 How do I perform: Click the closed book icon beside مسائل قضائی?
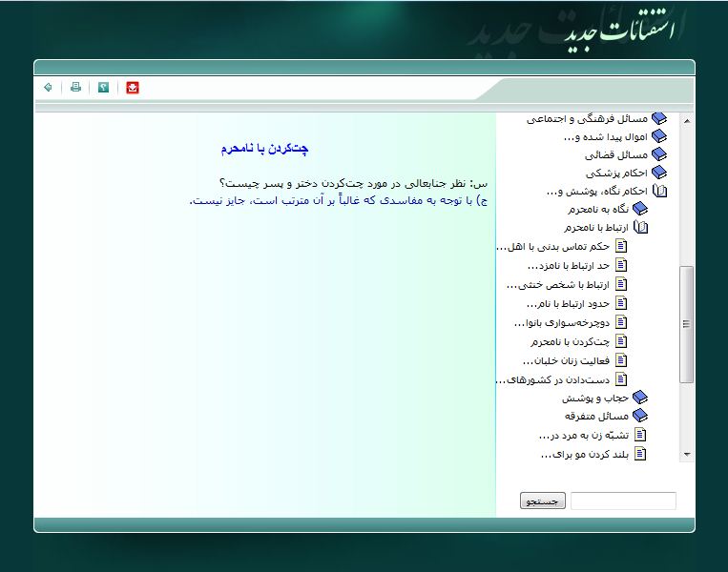tap(659, 154)
